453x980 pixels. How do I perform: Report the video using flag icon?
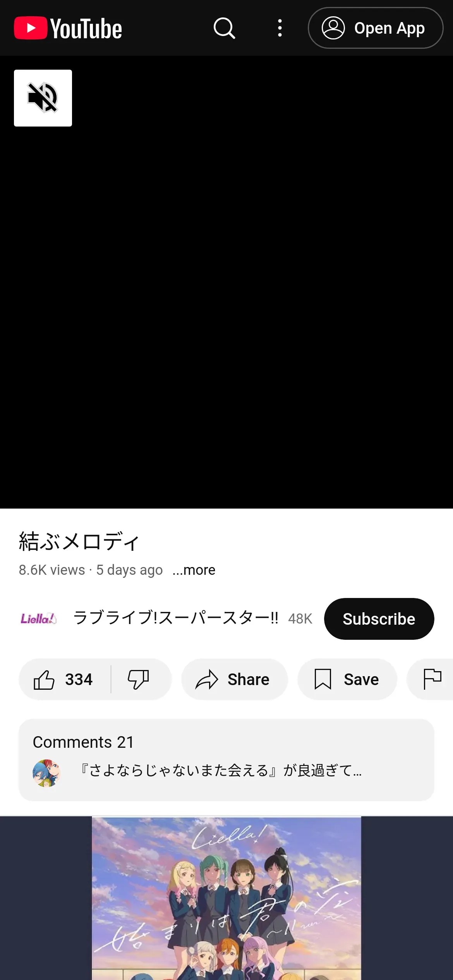(432, 679)
